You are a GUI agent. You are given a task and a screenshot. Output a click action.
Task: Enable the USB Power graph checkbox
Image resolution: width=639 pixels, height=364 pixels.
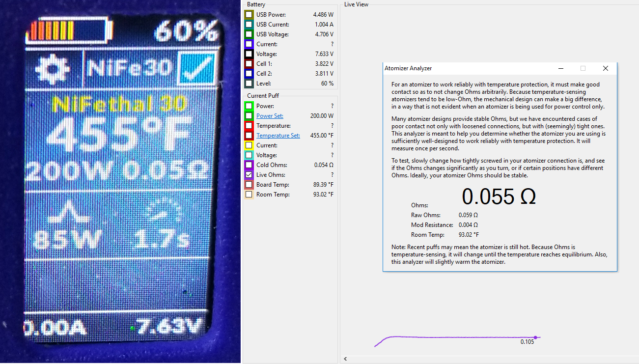(x=249, y=15)
